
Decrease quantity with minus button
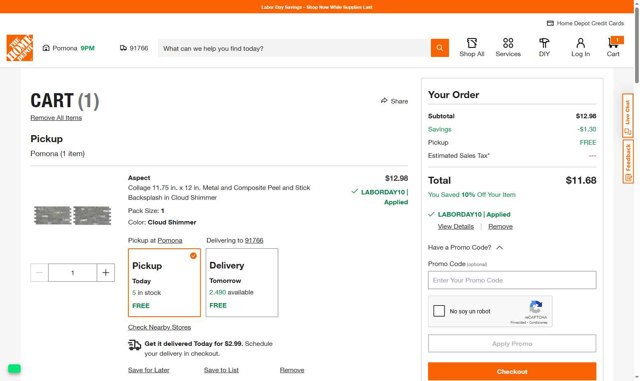point(40,272)
